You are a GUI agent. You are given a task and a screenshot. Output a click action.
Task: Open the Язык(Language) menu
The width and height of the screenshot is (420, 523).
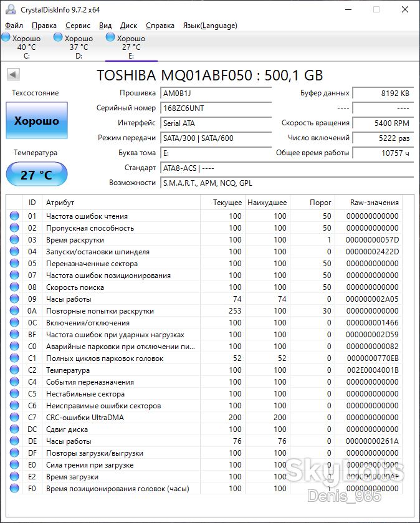(x=210, y=26)
